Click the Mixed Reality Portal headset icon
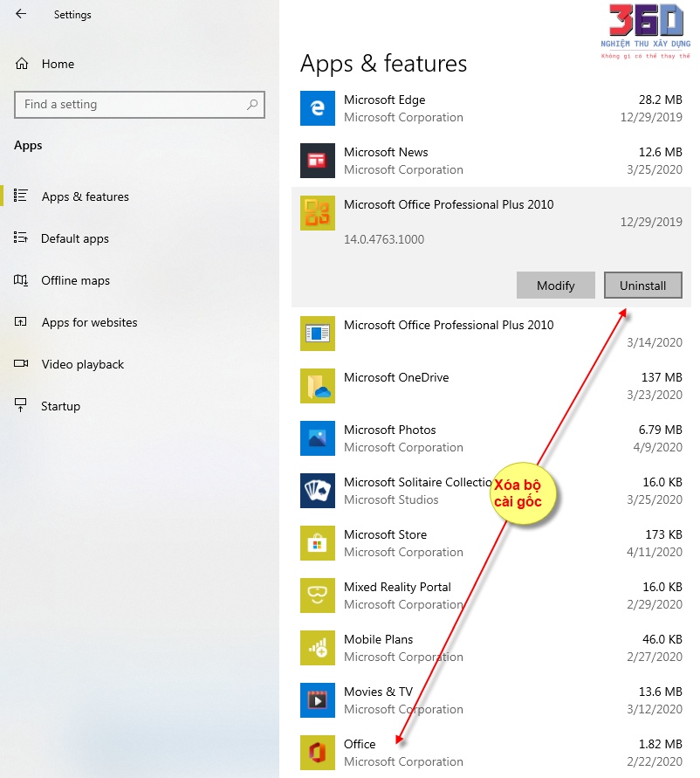Screen dimensions: 700x778 point(318,596)
